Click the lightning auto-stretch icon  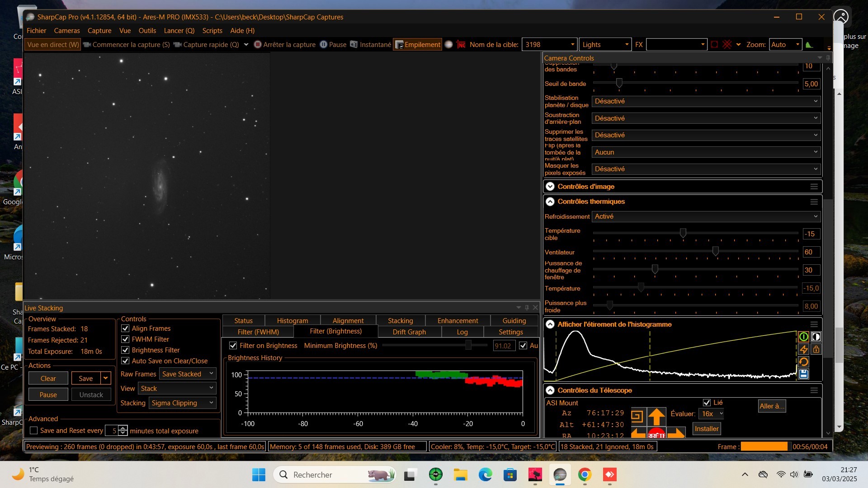(803, 349)
